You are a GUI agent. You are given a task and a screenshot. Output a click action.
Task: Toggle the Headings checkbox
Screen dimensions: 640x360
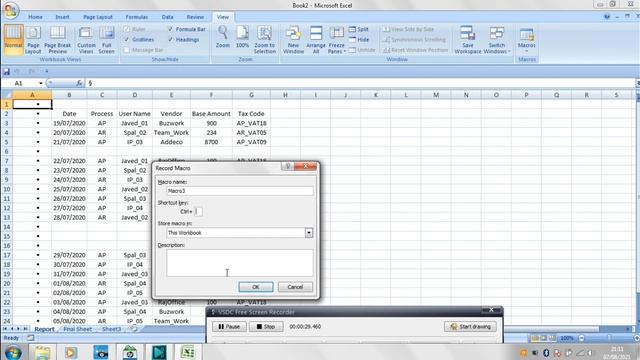tap(171, 40)
